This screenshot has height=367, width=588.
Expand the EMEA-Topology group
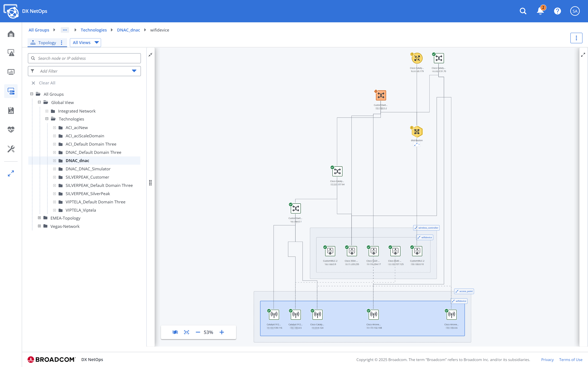39,218
